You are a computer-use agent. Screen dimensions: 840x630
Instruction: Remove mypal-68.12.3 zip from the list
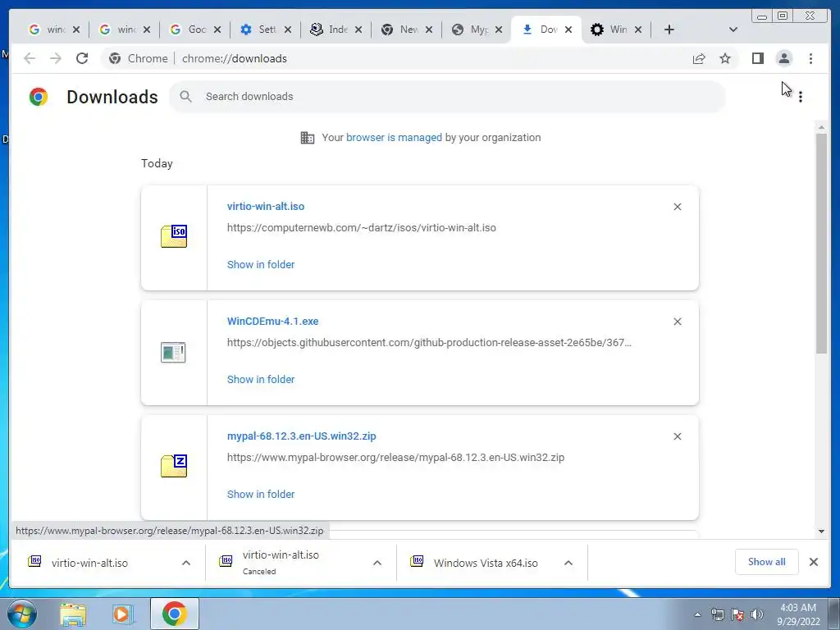click(x=677, y=436)
